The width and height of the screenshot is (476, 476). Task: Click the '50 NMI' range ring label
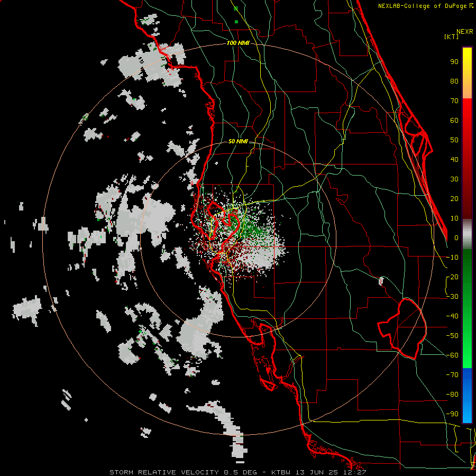click(238, 141)
